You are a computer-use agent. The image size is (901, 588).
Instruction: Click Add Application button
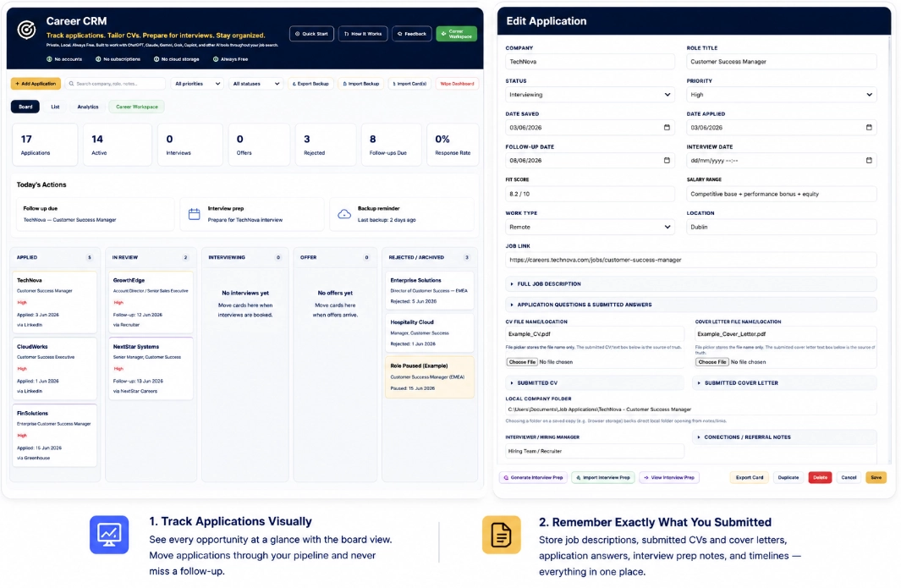point(36,84)
